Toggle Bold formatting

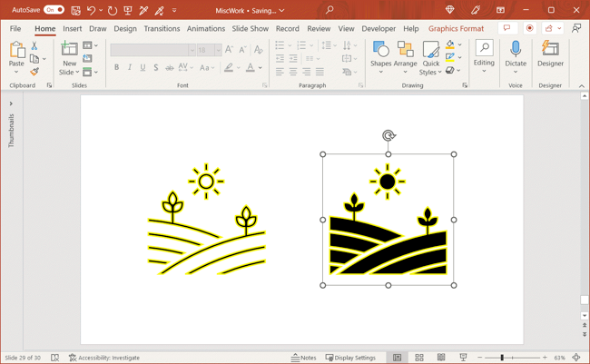point(116,68)
